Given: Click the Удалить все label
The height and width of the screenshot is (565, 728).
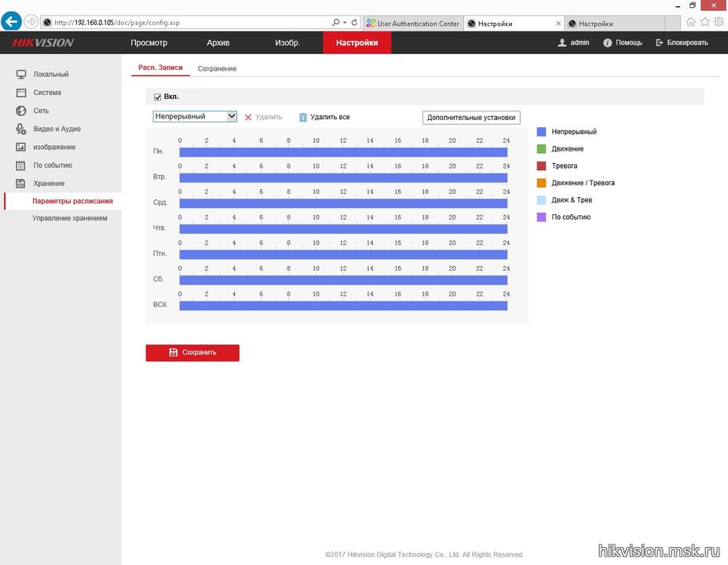Looking at the screenshot, I should pos(330,118).
